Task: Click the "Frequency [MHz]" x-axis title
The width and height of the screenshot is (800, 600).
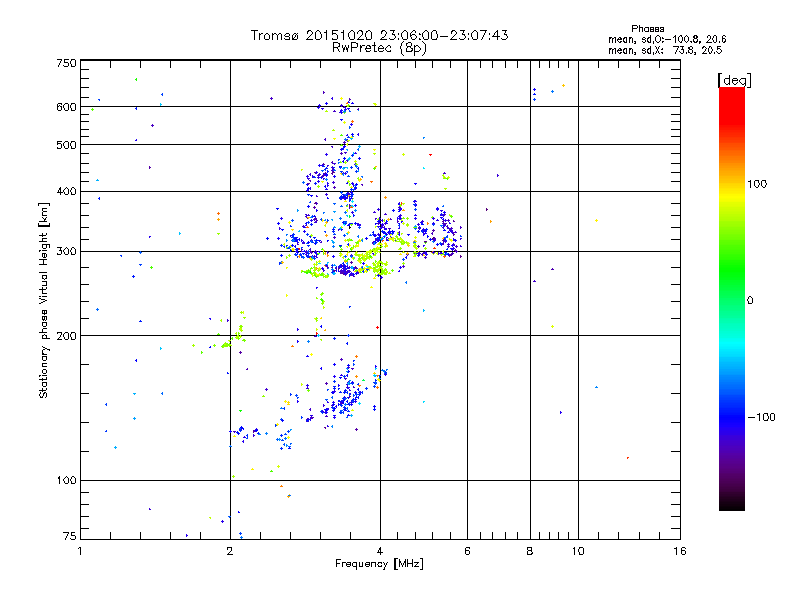Action: [x=379, y=564]
